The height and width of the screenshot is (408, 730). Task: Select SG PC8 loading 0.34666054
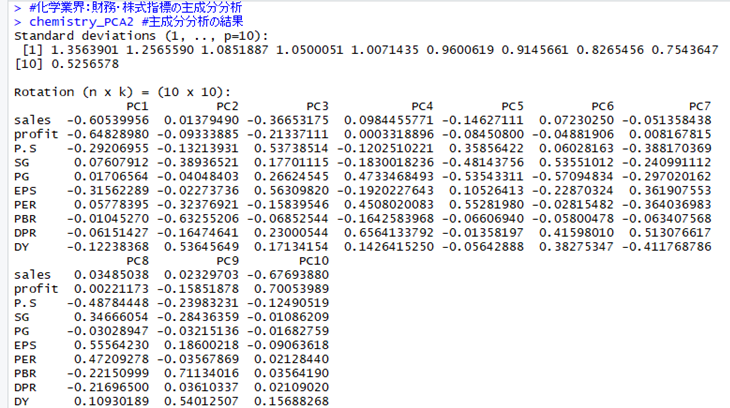(111, 317)
